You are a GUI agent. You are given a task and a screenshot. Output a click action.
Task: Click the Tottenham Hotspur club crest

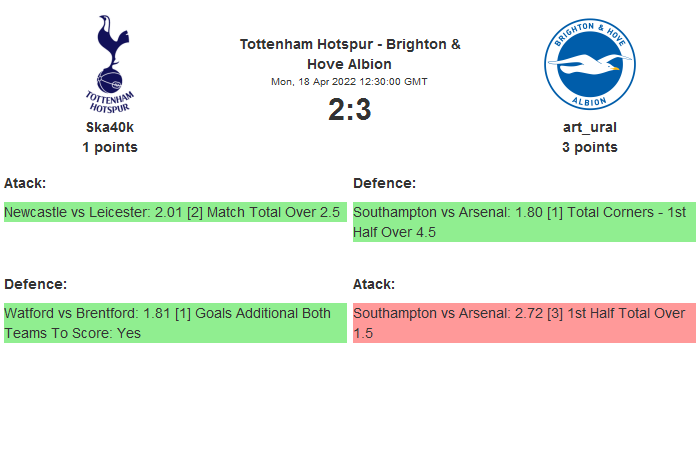[110, 64]
